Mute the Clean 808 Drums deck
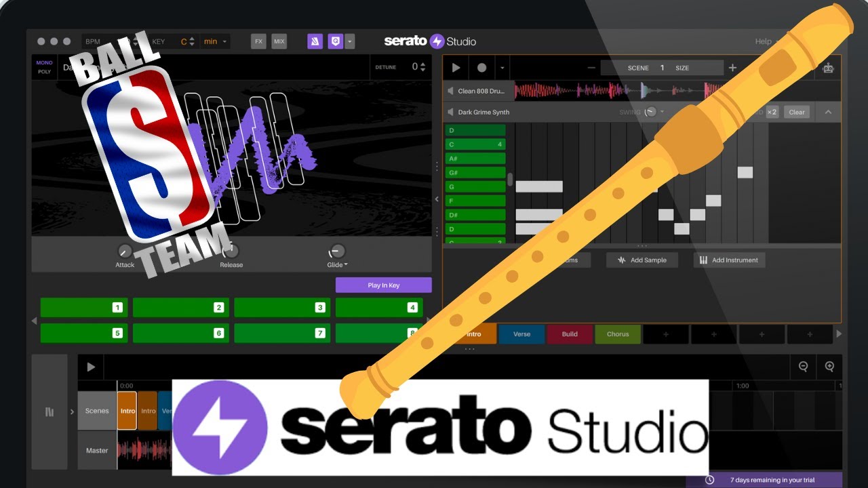The width and height of the screenshot is (868, 488). (450, 91)
